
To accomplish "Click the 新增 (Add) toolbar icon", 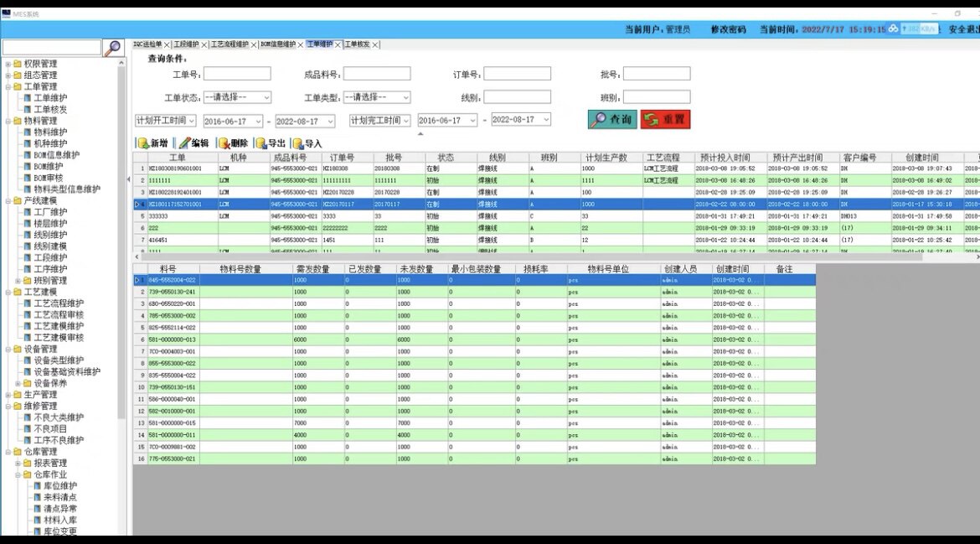I will [143, 143].
